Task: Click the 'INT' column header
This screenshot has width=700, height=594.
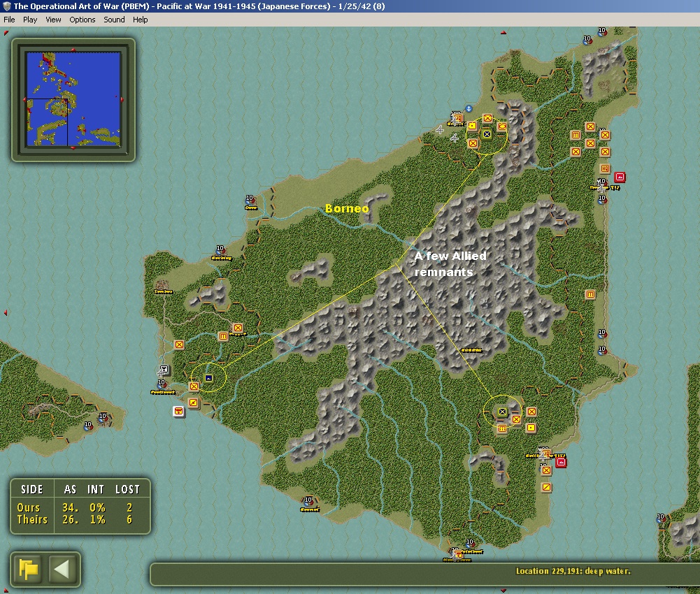Action: coord(96,490)
